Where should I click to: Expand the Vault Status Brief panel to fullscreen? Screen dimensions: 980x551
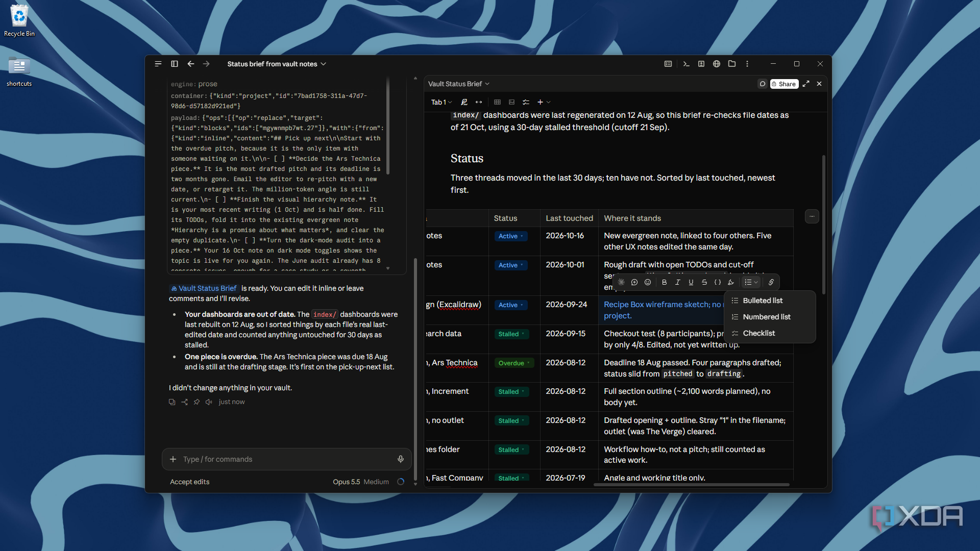(x=806, y=84)
